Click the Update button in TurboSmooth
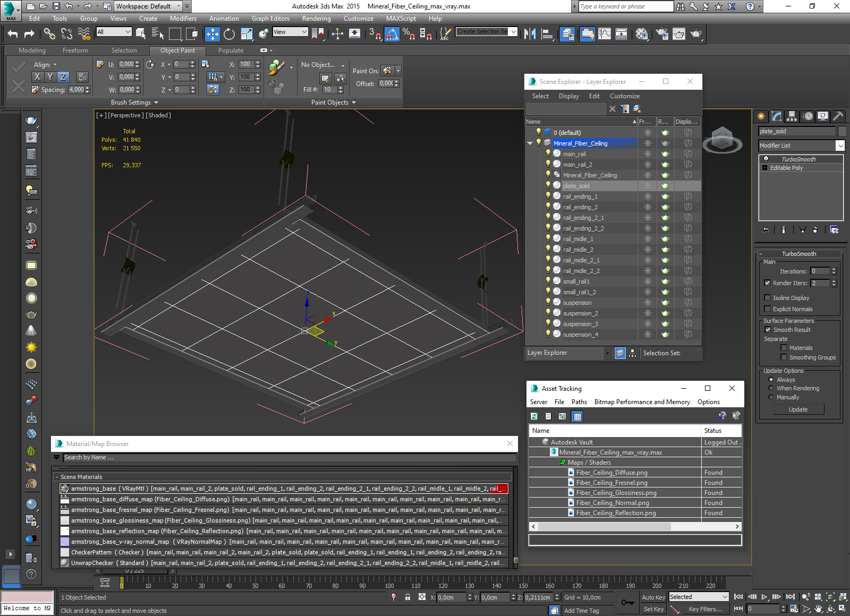Viewport: 850px width, 616px height. [798, 409]
